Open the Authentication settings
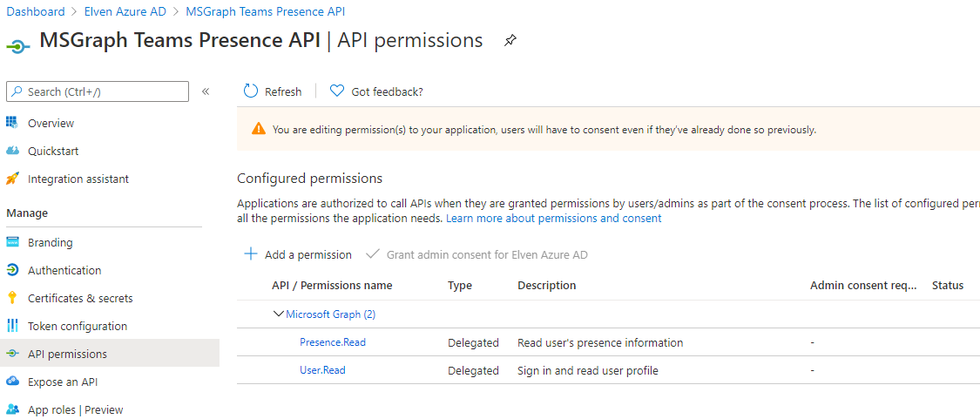This screenshot has height=419, width=980. click(x=64, y=270)
